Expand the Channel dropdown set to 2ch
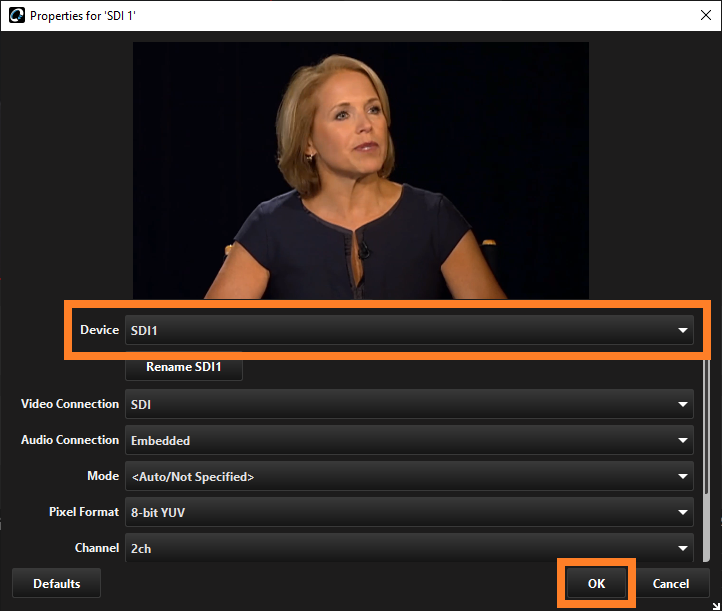The image size is (722, 611). (x=408, y=549)
